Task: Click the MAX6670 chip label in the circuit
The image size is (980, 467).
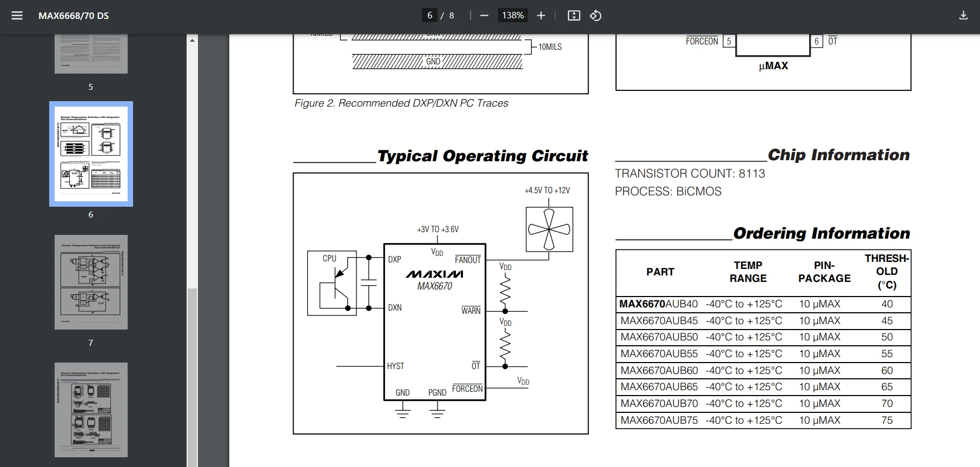Action: coord(434,286)
